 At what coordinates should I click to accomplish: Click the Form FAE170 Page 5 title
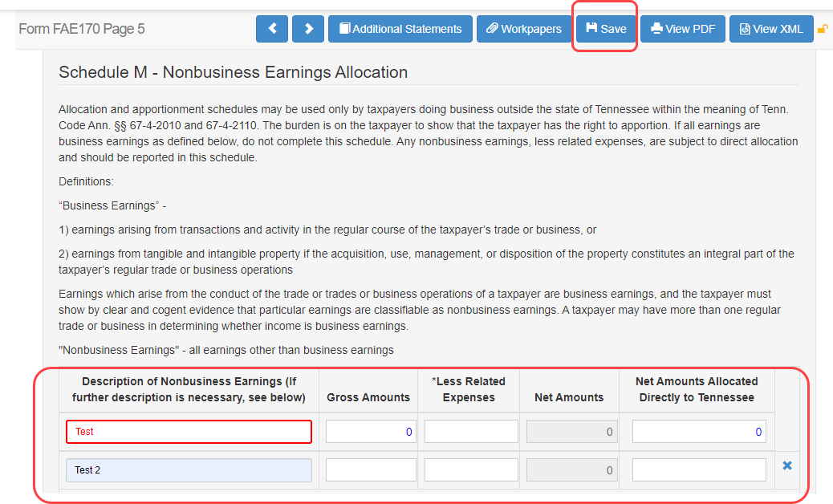[x=82, y=30]
